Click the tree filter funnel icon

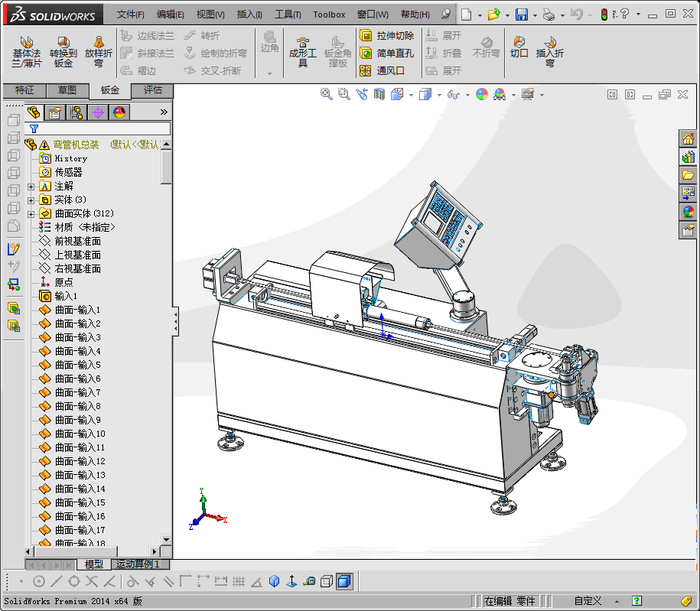click(34, 128)
